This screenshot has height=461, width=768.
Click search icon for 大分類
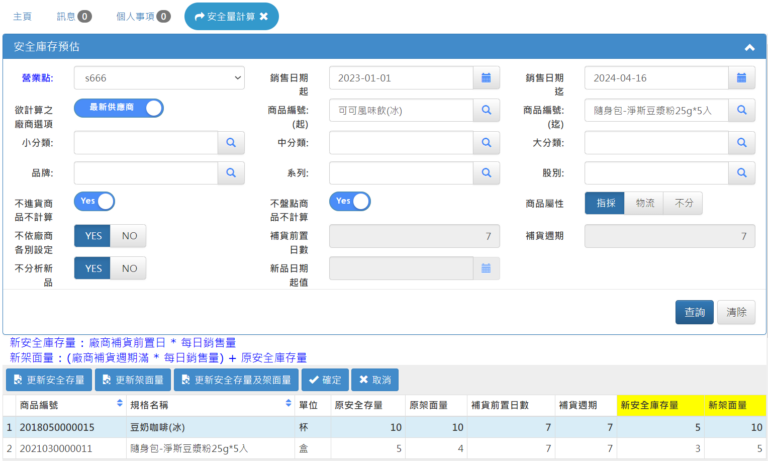pos(742,143)
